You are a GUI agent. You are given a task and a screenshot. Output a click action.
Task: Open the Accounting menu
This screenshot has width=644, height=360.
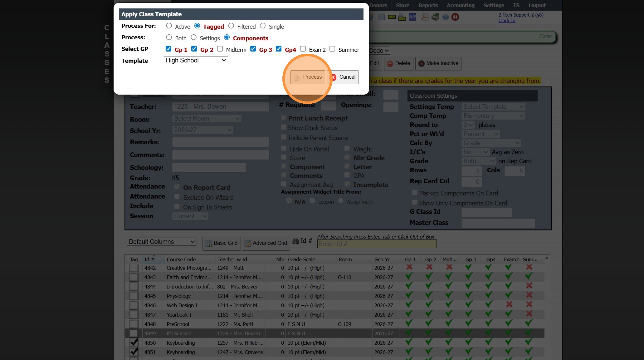coord(461,5)
